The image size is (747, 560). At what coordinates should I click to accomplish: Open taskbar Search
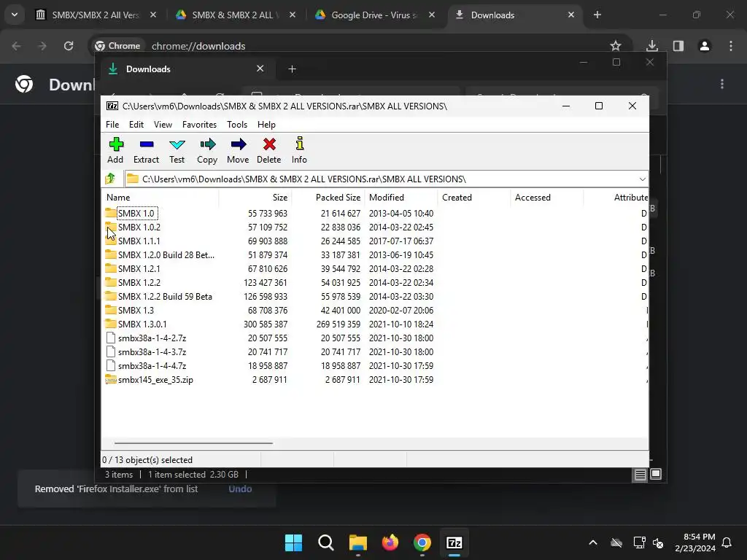pyautogui.click(x=326, y=542)
